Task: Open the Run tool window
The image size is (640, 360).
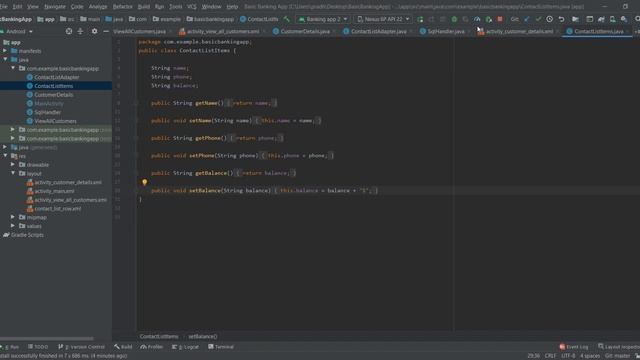Action: pyautogui.click(x=11, y=347)
